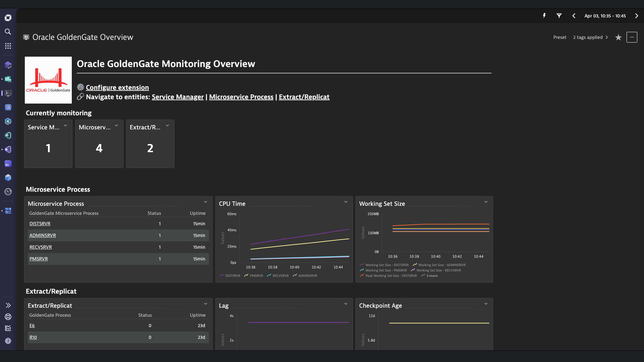Open the Extract/Replicat table tile chevron
The width and height of the screenshot is (644, 362).
[x=206, y=304]
